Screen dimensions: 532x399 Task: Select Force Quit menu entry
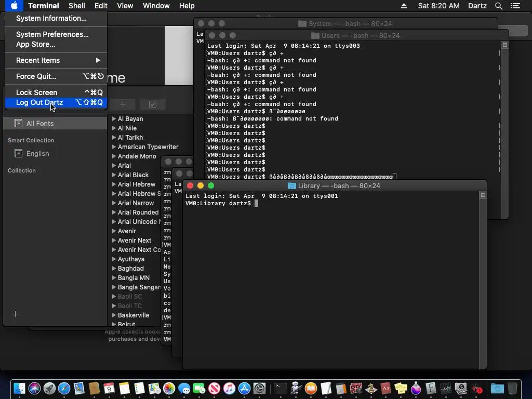tap(56, 76)
